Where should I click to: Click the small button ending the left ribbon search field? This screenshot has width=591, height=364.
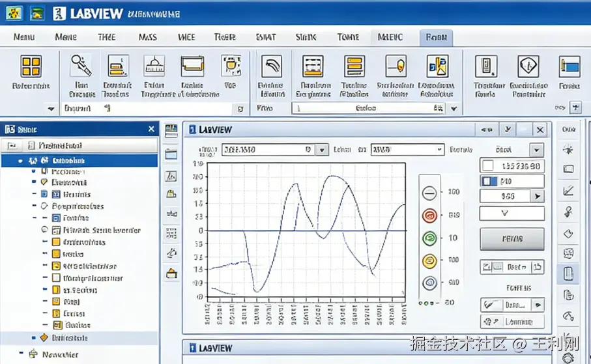[x=240, y=109]
